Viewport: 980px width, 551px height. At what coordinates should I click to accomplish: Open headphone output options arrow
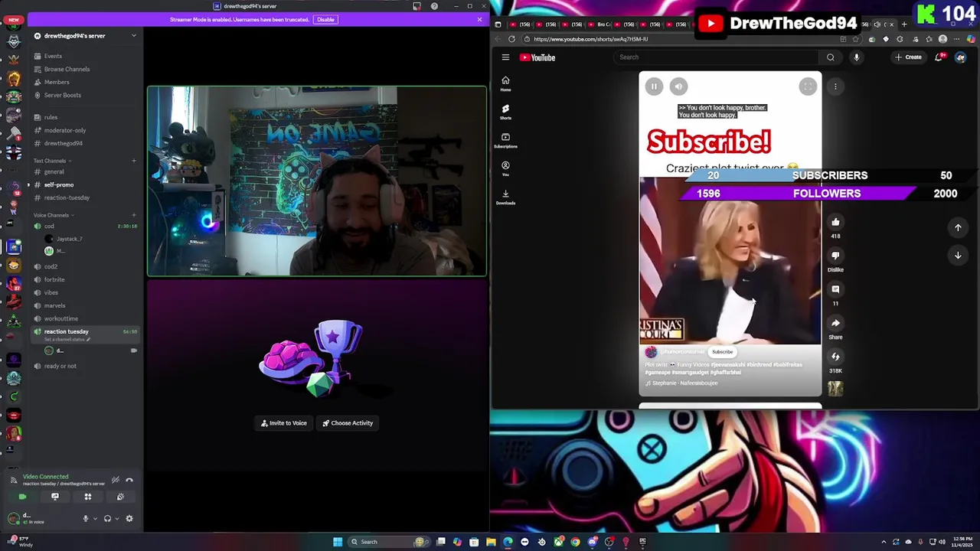pyautogui.click(x=116, y=519)
